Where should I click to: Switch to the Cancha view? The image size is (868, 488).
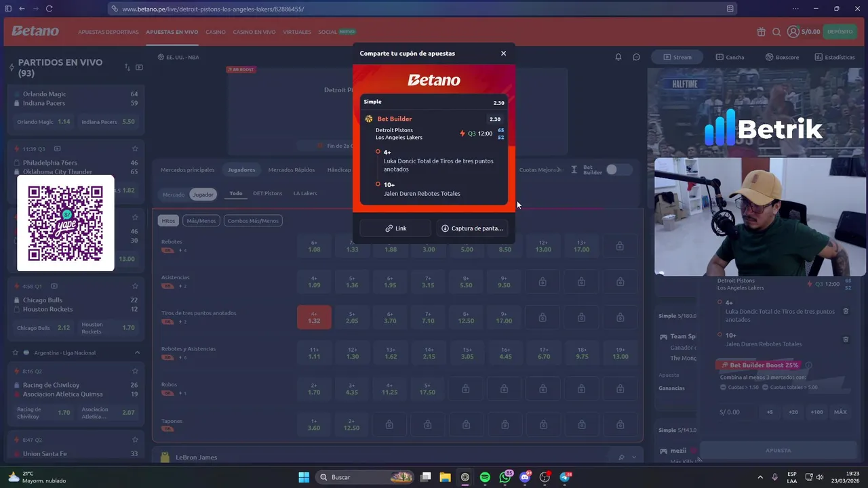(730, 57)
